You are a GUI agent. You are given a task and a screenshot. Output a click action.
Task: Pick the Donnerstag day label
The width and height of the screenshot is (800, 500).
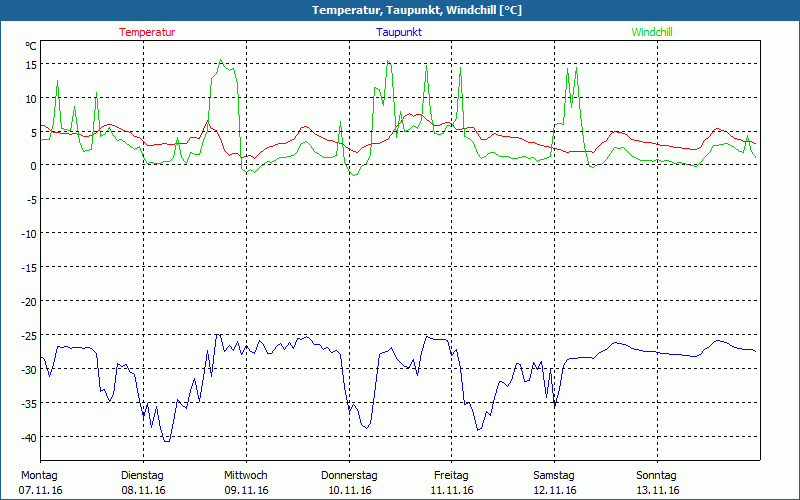(349, 475)
